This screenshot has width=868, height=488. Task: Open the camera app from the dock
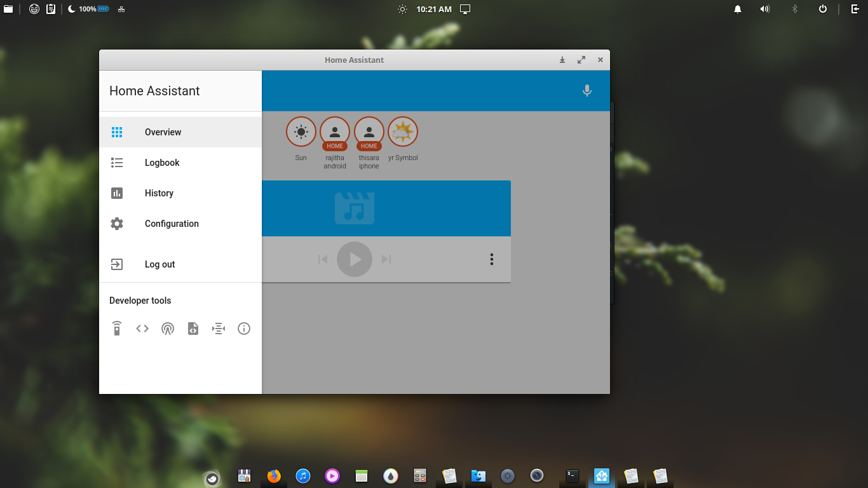(x=537, y=475)
